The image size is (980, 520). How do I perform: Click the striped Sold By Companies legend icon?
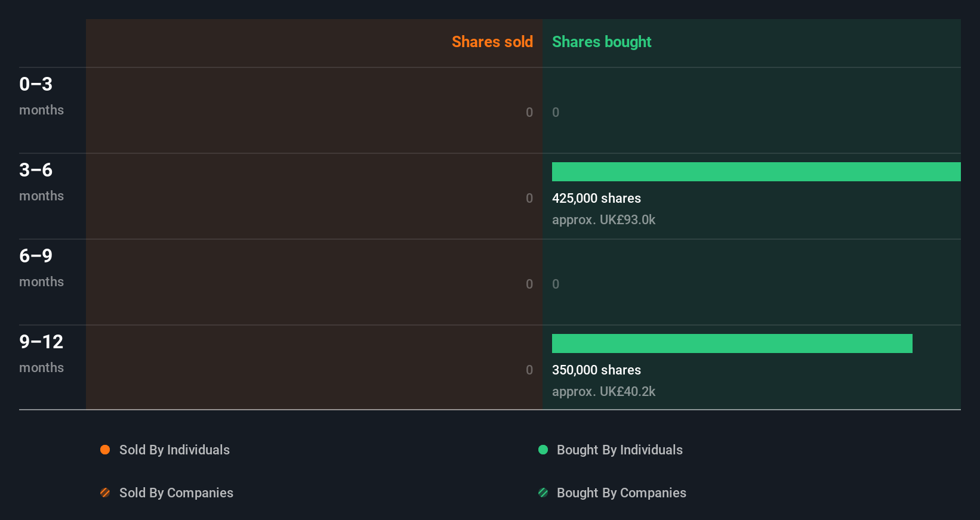coord(105,493)
